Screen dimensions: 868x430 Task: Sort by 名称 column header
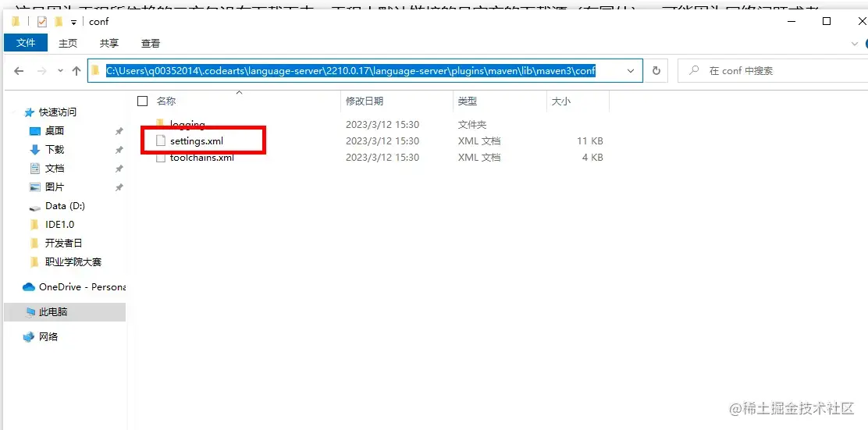tap(166, 101)
